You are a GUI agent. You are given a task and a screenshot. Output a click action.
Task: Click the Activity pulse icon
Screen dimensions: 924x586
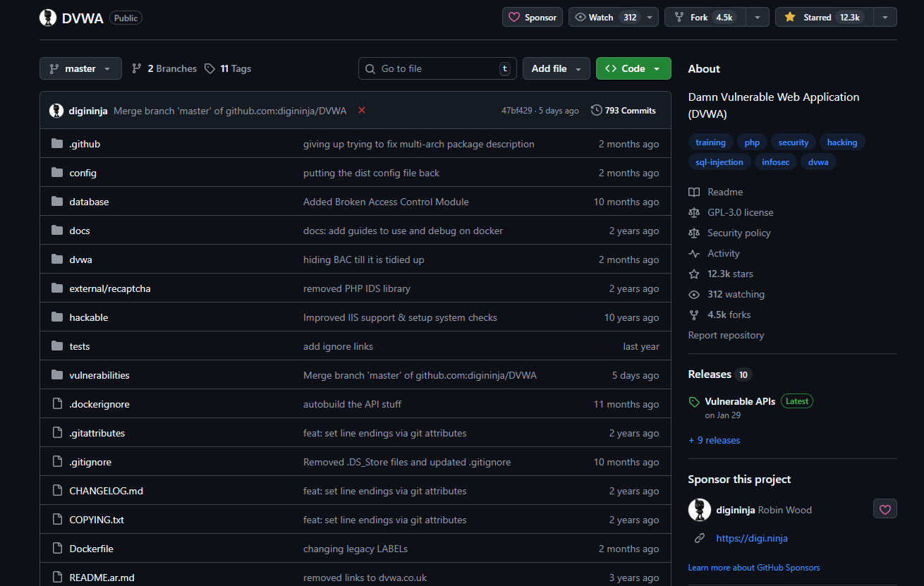tap(694, 253)
